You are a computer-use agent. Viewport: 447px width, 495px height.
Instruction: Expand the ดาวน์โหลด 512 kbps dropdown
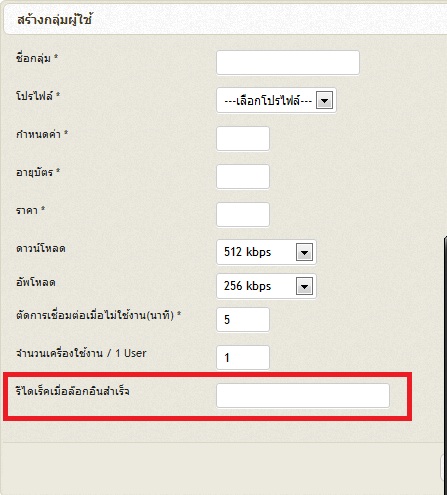[266, 252]
